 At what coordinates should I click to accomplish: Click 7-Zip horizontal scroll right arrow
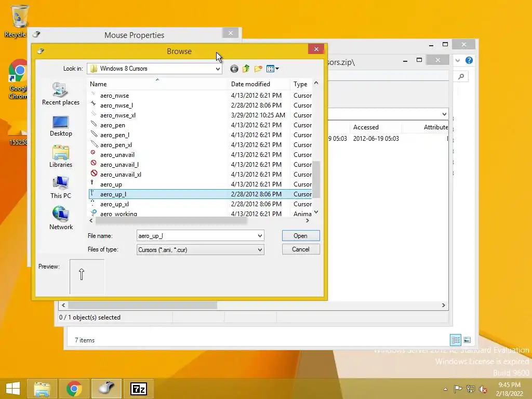(444, 305)
